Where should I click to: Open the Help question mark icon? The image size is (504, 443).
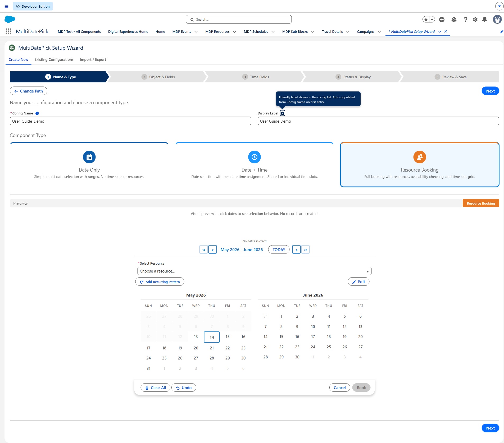click(x=465, y=19)
